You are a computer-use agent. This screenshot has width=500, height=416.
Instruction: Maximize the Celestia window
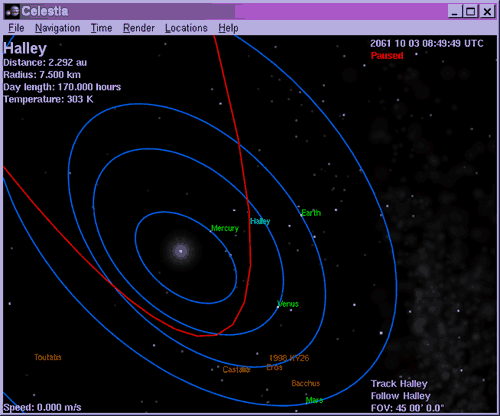click(x=471, y=12)
